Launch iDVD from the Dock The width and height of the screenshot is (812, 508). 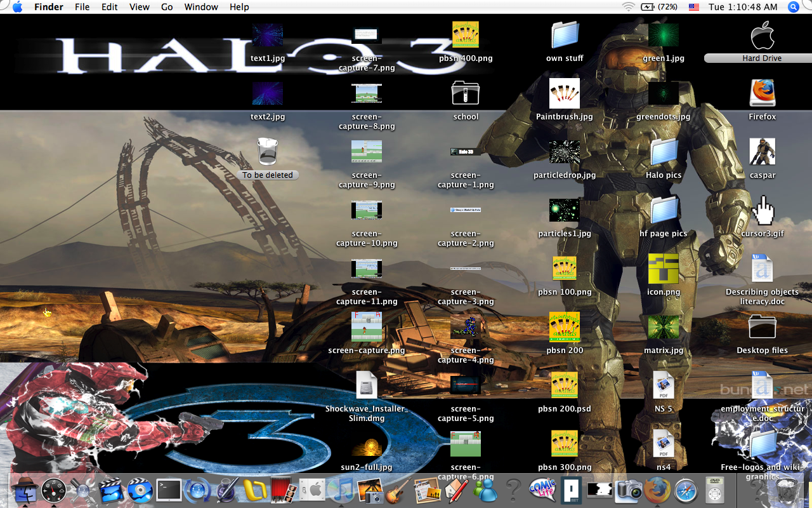140,490
